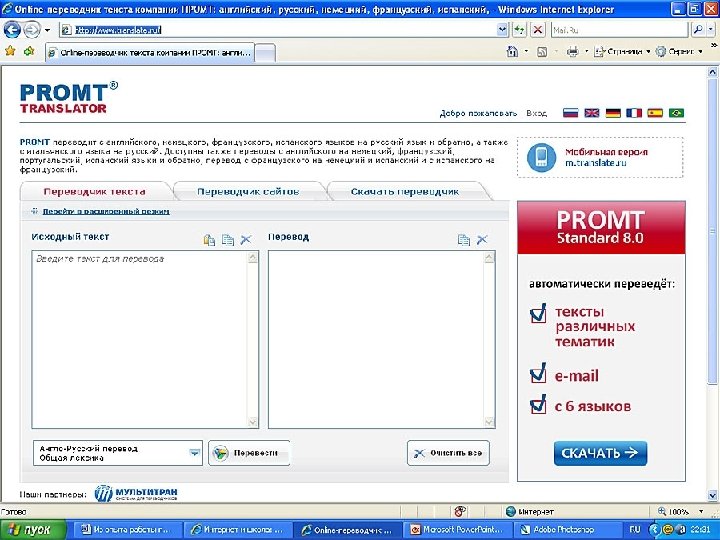720x540 pixels.
Task: Open the Англо-Русский перевод direction dropdown
Action: [x=118, y=453]
